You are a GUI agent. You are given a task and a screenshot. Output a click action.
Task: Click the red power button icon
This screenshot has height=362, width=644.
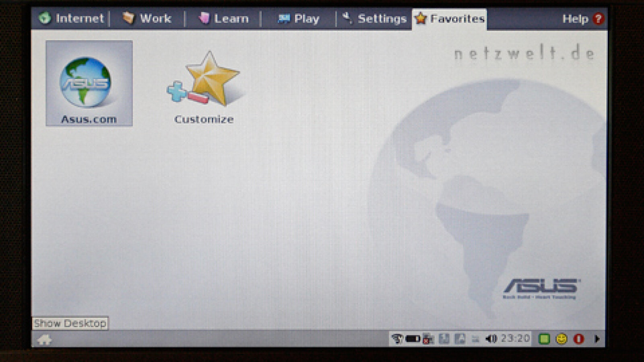[579, 339]
